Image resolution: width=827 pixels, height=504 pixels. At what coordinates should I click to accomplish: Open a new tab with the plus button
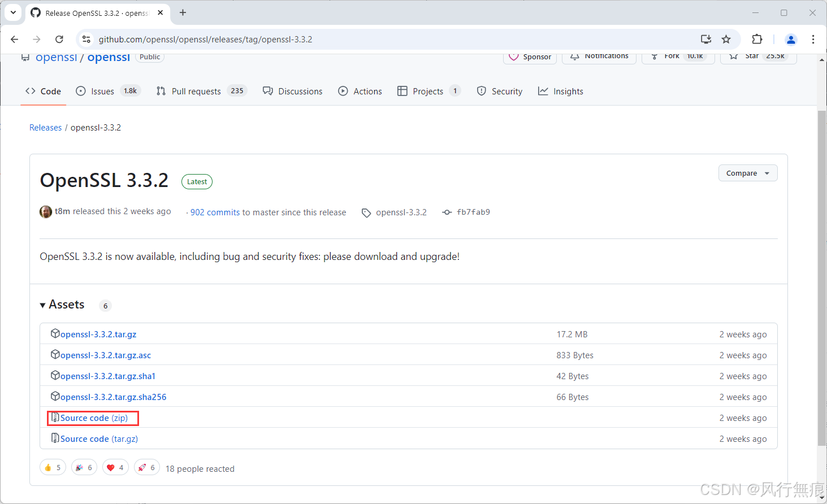(x=183, y=12)
